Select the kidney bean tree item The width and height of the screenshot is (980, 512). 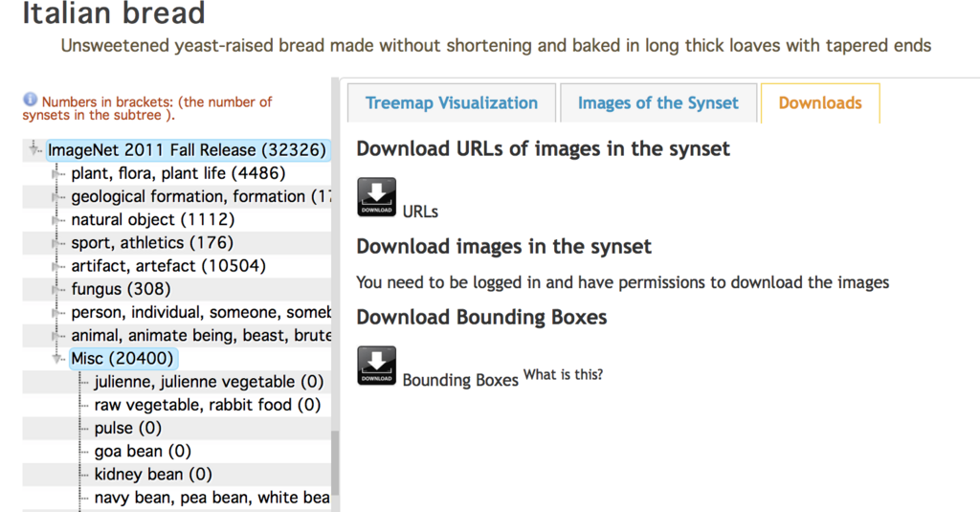[153, 475]
